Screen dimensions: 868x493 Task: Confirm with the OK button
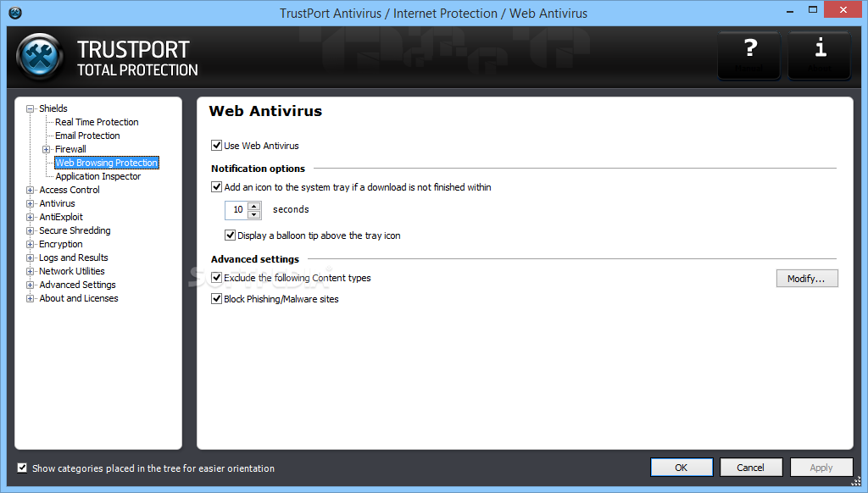tap(682, 468)
